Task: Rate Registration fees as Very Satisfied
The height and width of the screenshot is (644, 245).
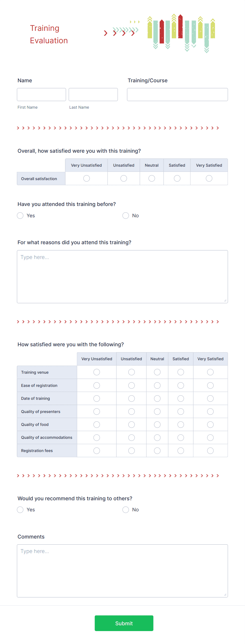Action: (x=210, y=451)
